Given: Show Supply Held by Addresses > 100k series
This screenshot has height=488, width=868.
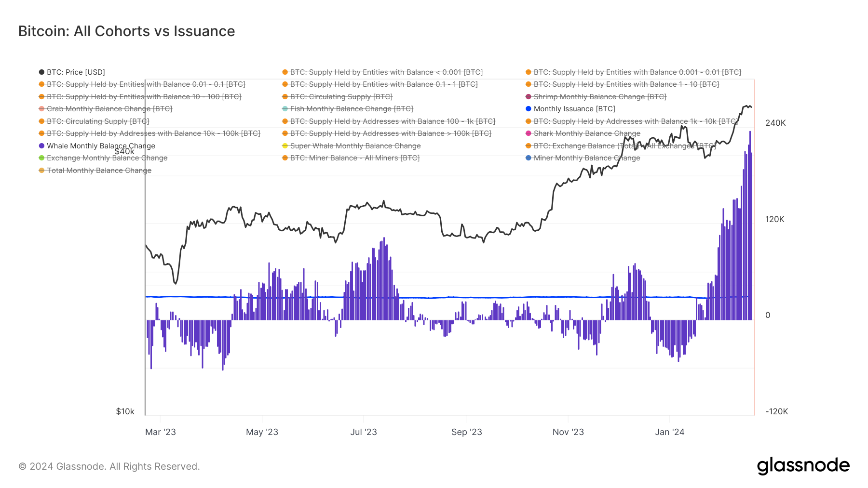Looking at the screenshot, I should 390,133.
